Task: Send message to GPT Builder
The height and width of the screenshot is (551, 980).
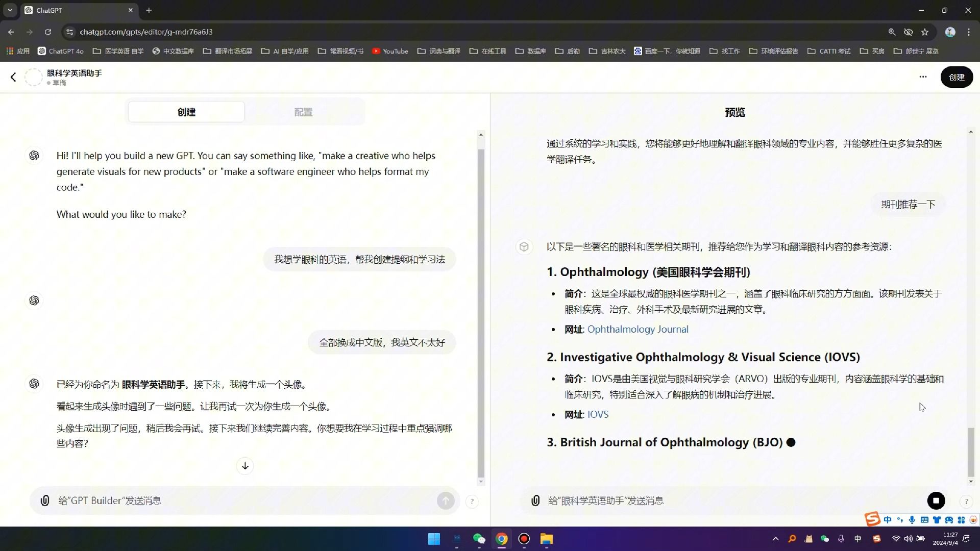Action: pos(446,500)
